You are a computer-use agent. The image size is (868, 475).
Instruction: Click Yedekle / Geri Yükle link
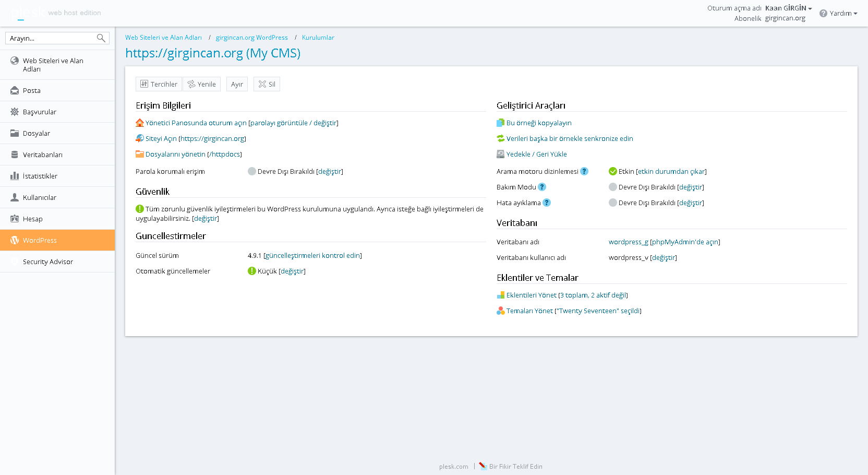click(536, 154)
